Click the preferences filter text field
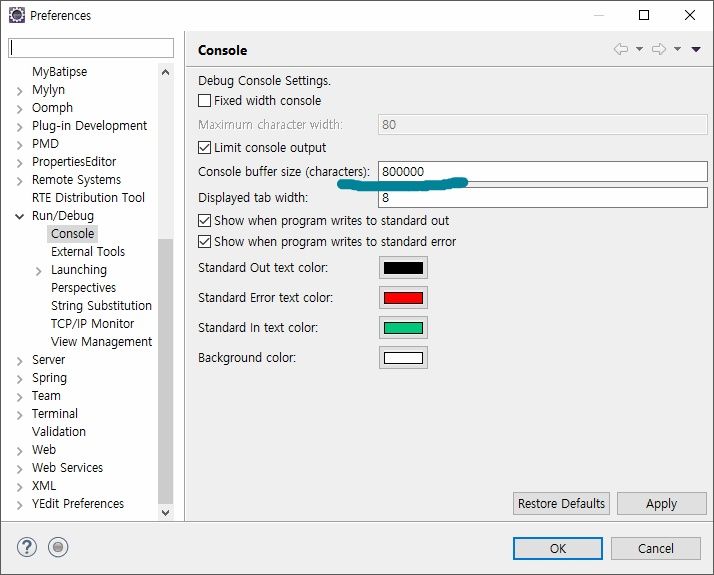714x575 pixels. (x=91, y=48)
